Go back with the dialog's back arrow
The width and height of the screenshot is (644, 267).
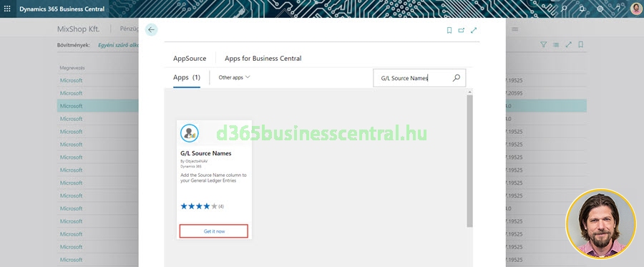(x=151, y=29)
